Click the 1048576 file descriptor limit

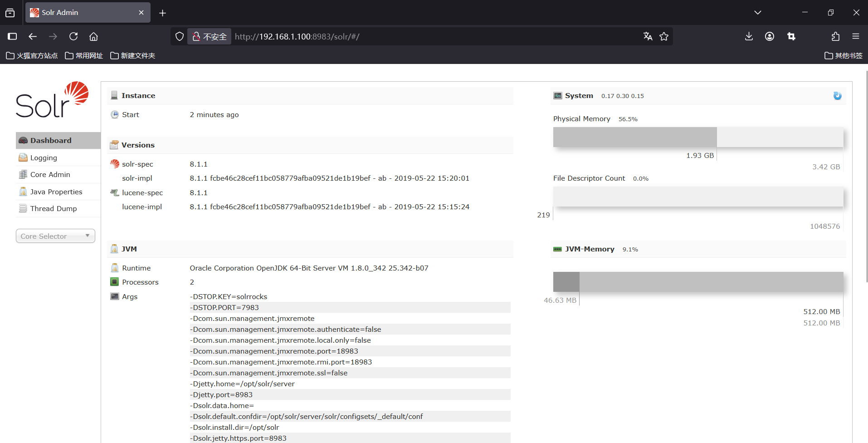coord(825,226)
